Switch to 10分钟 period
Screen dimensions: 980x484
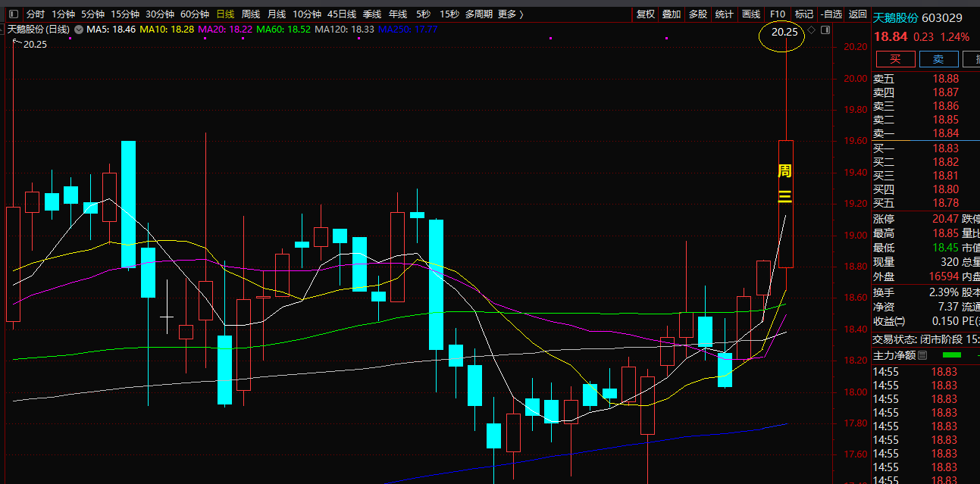[307, 14]
